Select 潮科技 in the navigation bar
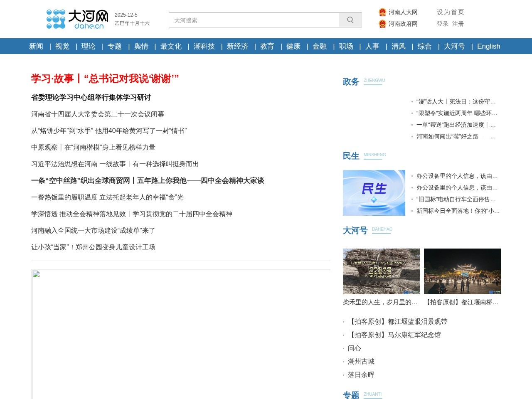Viewport: 532px width, 399px height. (204, 47)
